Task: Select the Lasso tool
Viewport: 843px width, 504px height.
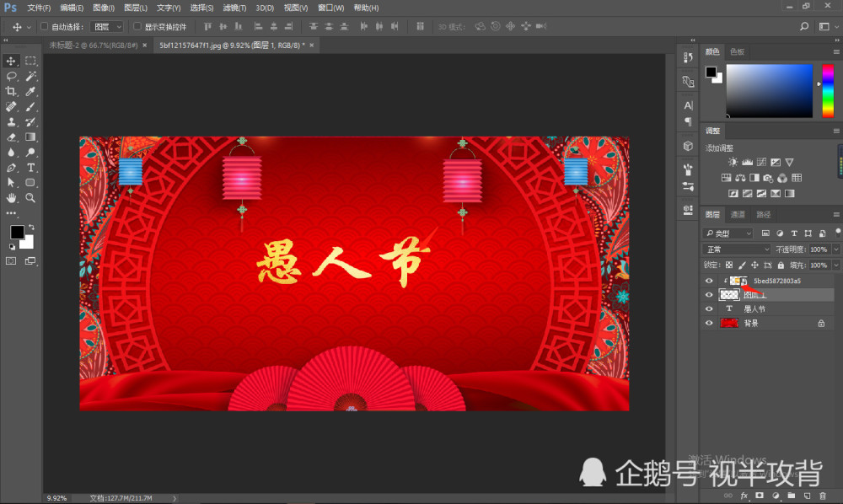Action: click(x=12, y=74)
